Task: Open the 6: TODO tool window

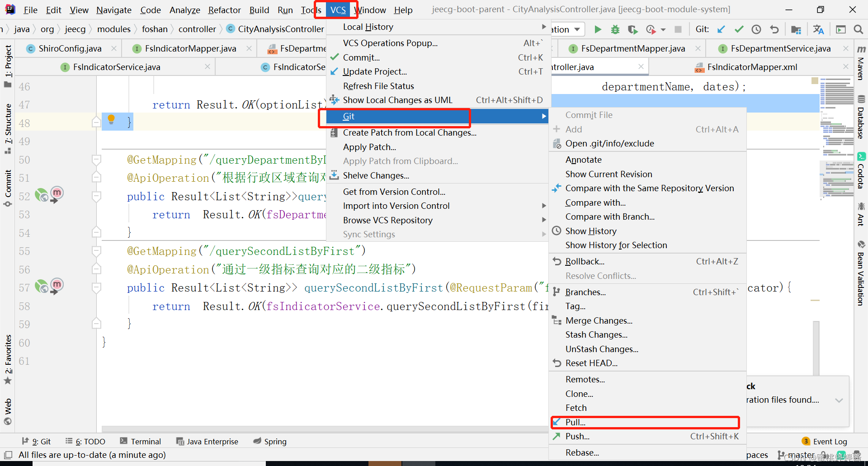Action: 85,442
